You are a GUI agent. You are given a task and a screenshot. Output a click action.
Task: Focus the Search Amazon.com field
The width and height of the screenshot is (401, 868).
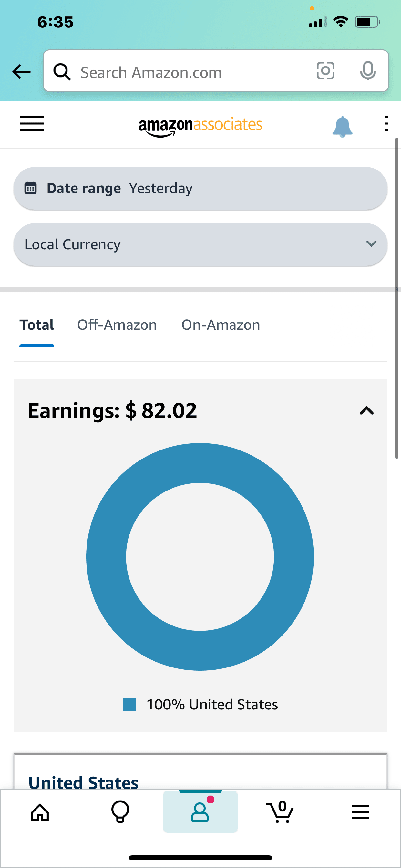point(189,72)
